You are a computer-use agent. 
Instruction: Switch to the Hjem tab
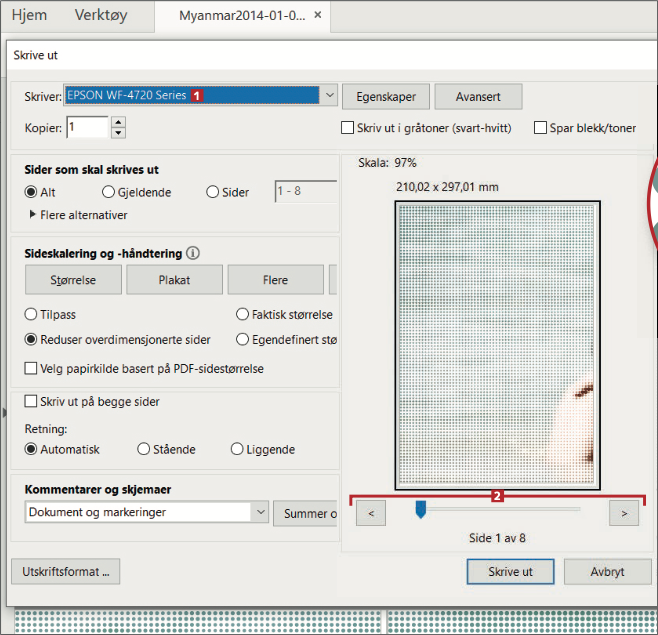pyautogui.click(x=29, y=16)
